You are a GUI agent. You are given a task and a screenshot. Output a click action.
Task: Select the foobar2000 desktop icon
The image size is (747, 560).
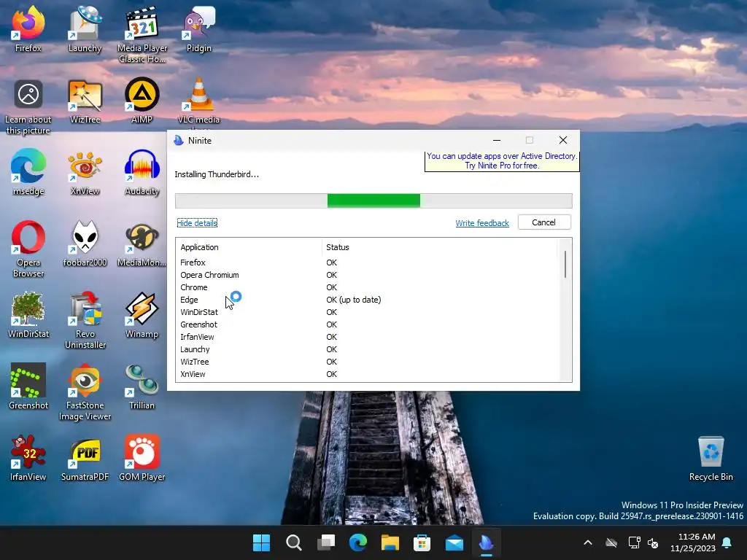pyautogui.click(x=85, y=244)
